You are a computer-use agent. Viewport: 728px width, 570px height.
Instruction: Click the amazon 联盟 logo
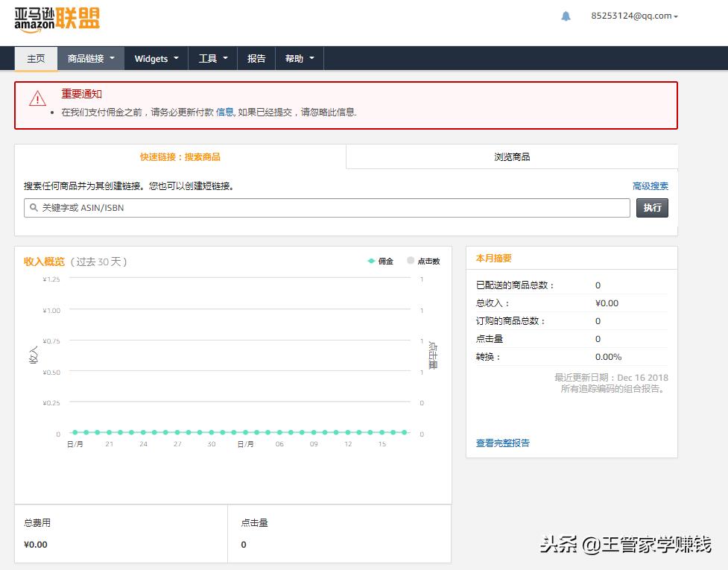coord(56,18)
